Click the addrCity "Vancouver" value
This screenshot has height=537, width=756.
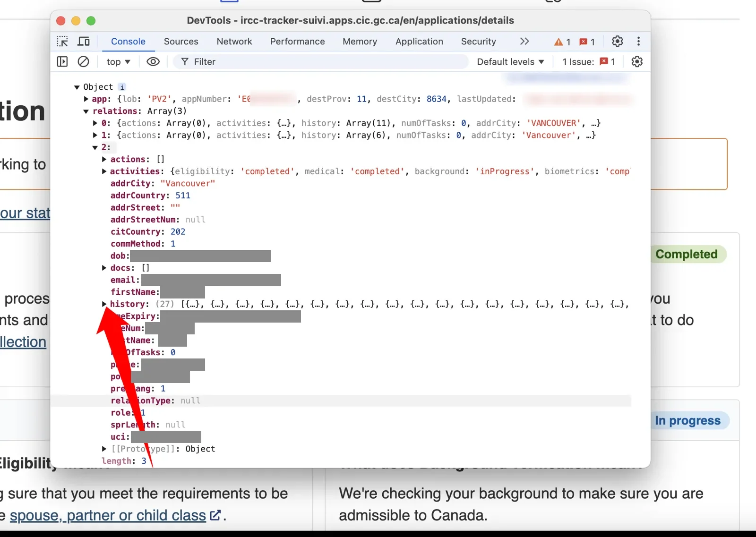[188, 184]
